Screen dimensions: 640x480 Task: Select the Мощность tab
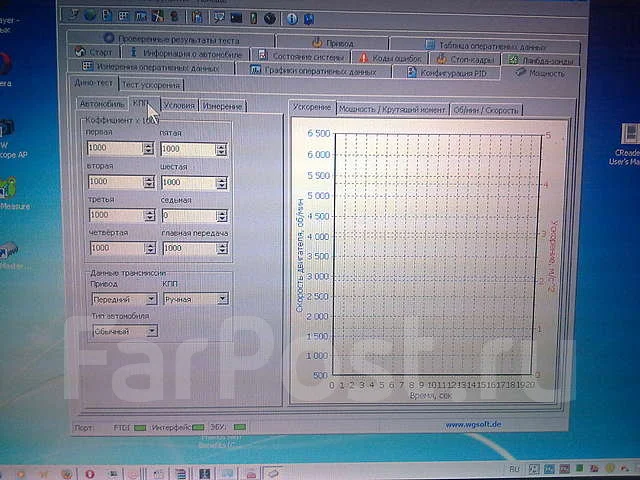pos(540,73)
